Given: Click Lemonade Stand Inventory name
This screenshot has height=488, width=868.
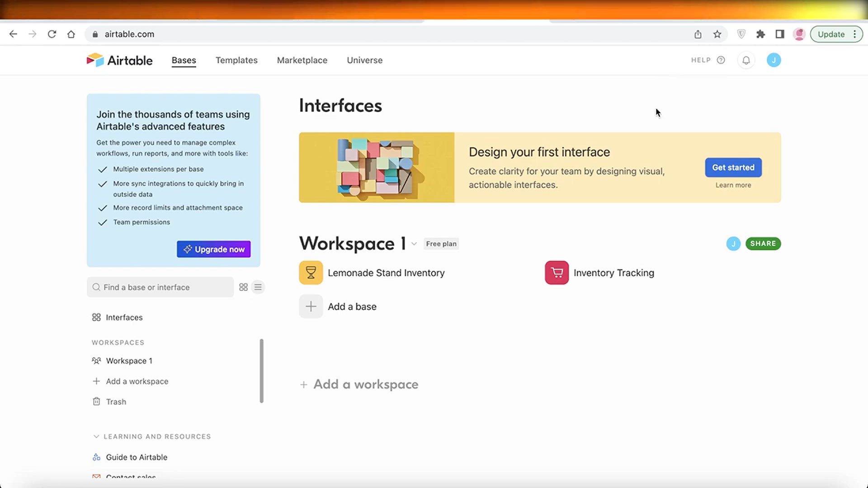Looking at the screenshot, I should click(386, 272).
